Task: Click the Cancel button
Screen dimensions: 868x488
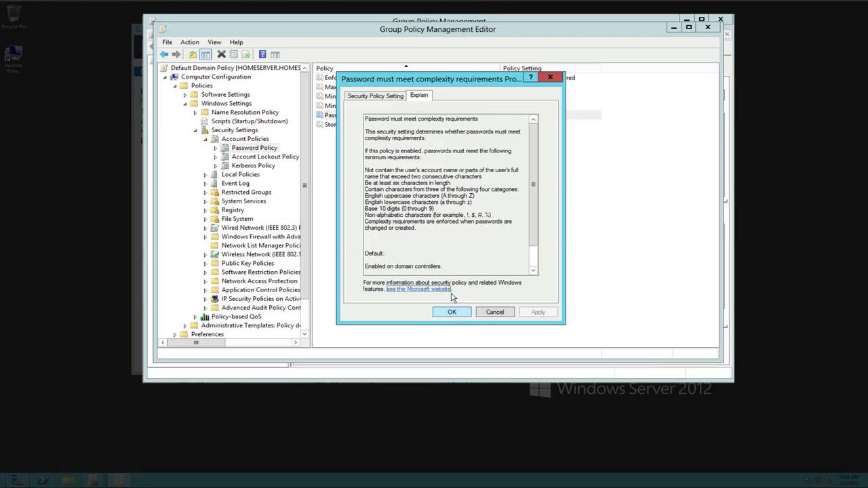Action: tap(495, 312)
